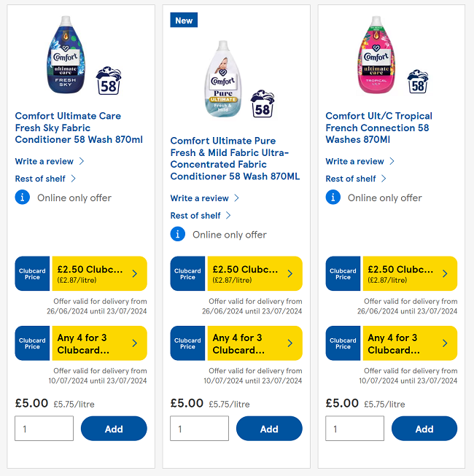Viewport: 474px width, 476px height.
Task: Click quantity field for Pure Fresh & Mild
Action: coord(199,429)
